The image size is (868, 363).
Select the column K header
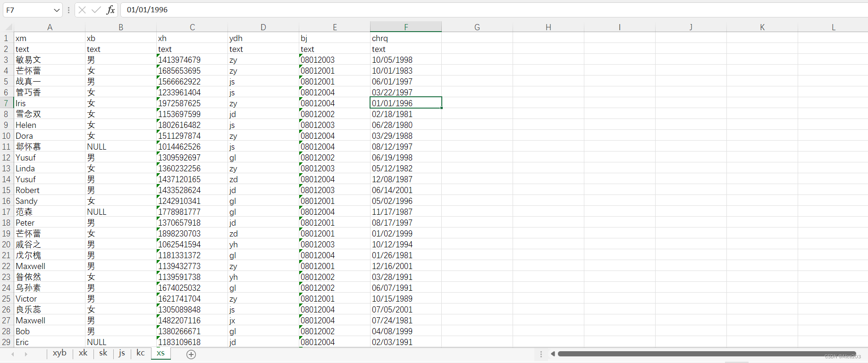pos(762,27)
